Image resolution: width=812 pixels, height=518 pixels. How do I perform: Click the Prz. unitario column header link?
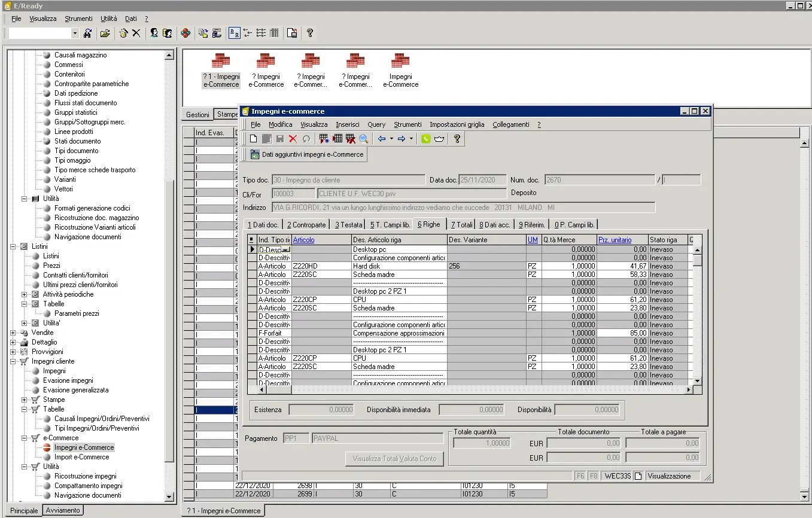(615, 240)
